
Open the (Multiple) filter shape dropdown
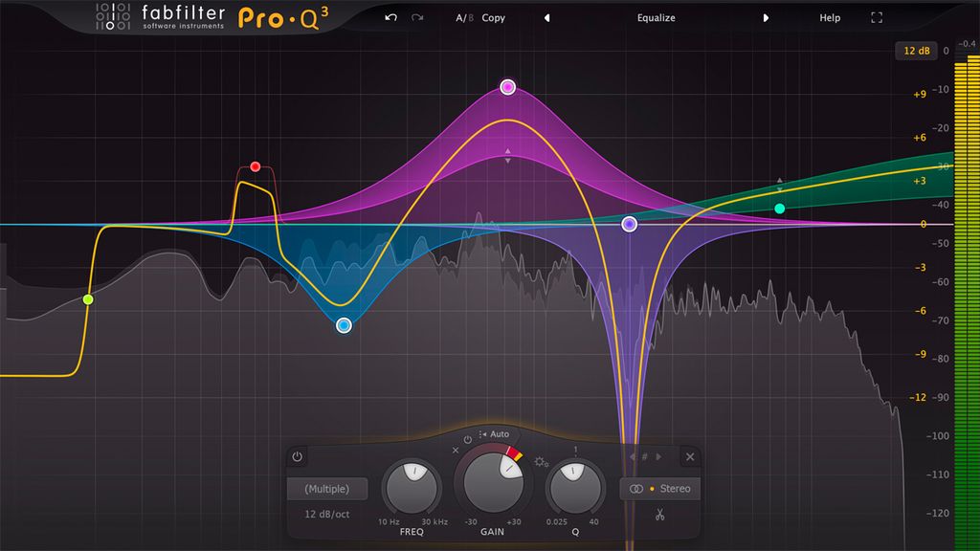(328, 488)
